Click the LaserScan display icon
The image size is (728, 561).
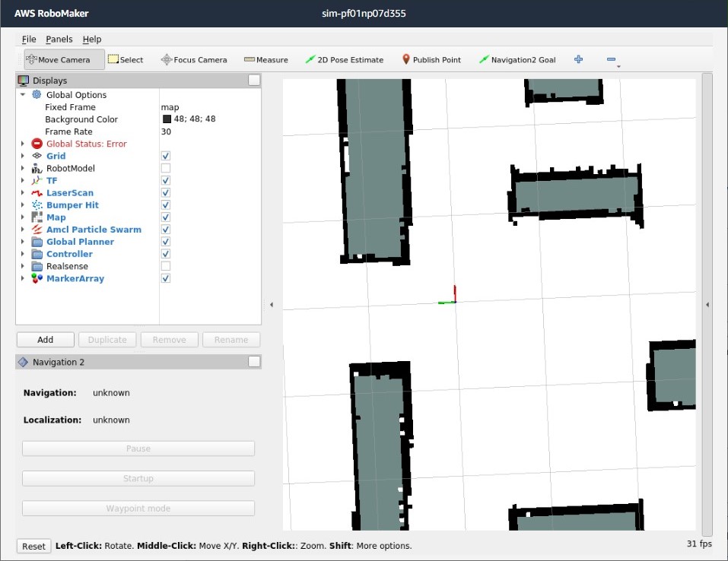37,193
